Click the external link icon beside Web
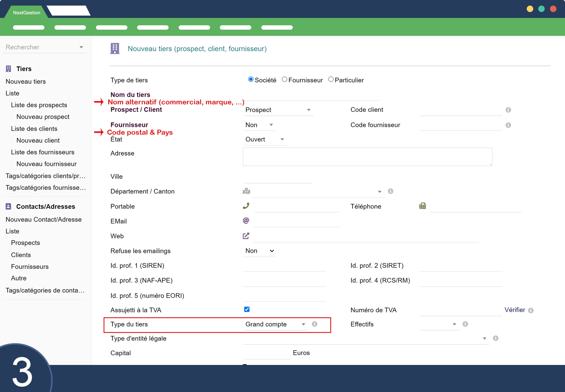This screenshot has width=565, height=392. click(246, 236)
